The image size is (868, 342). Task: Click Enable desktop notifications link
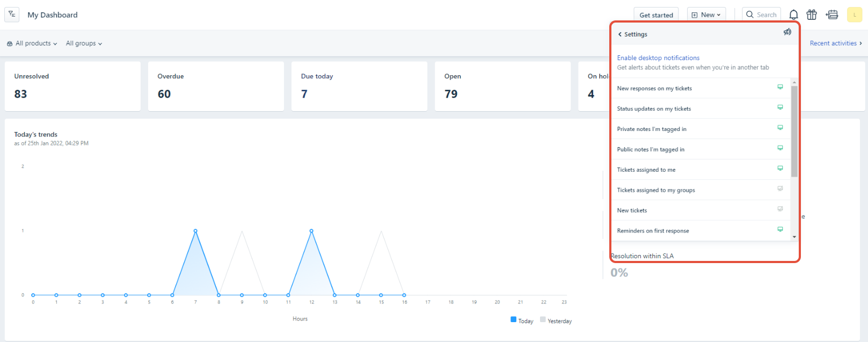(x=658, y=58)
